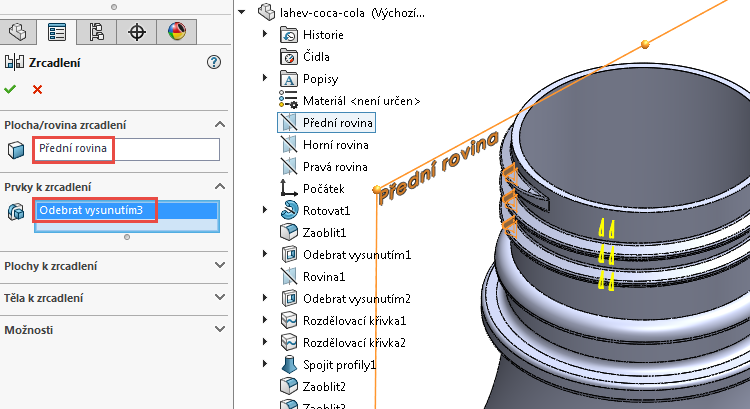Open the ConfigurationManager tab
The width and height of the screenshot is (750, 409).
(97, 32)
